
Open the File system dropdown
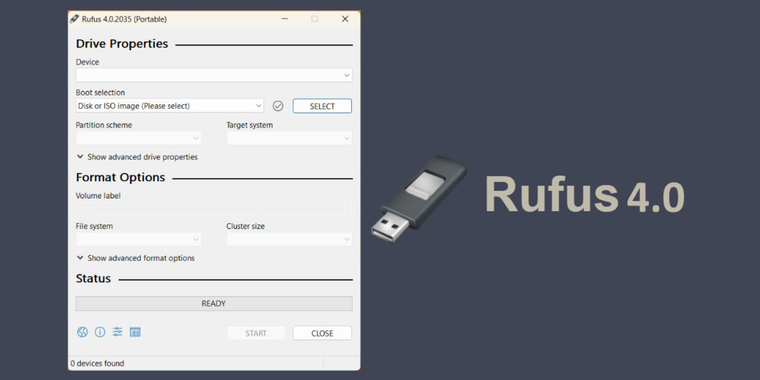coord(138,239)
